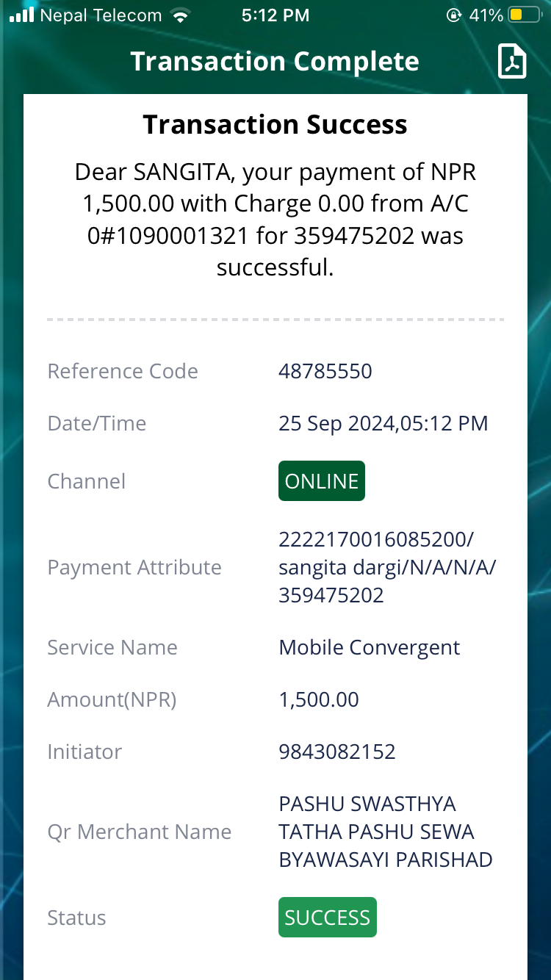Tap the 5:12 PM clock in status bar
Viewport: 551px width, 980px height.
(275, 15)
